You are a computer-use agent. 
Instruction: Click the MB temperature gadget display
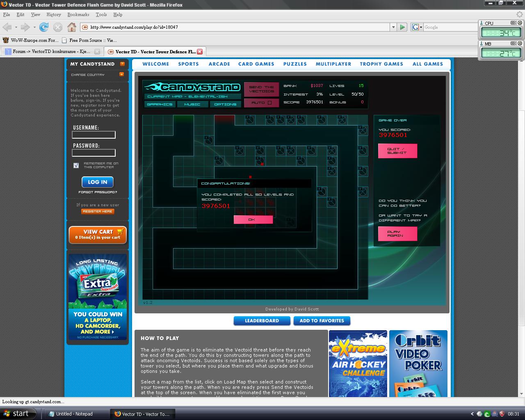click(500, 53)
